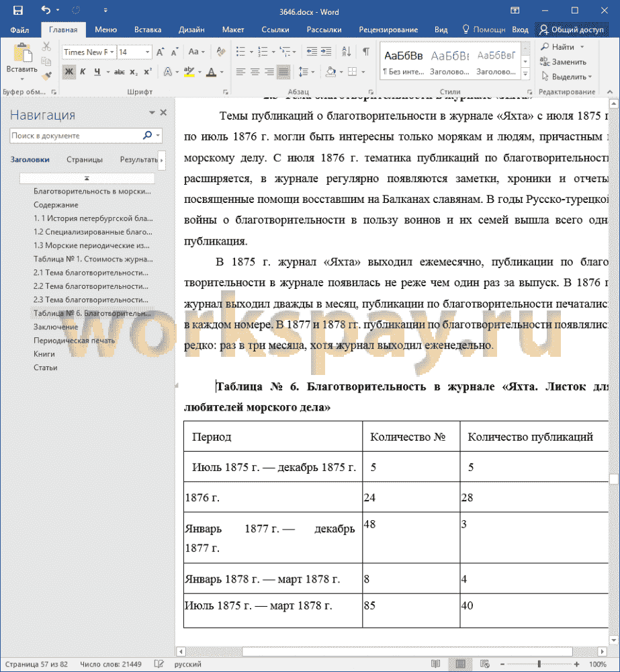The image size is (620, 672).
Task: Switch to web layout view
Action: [x=484, y=664]
